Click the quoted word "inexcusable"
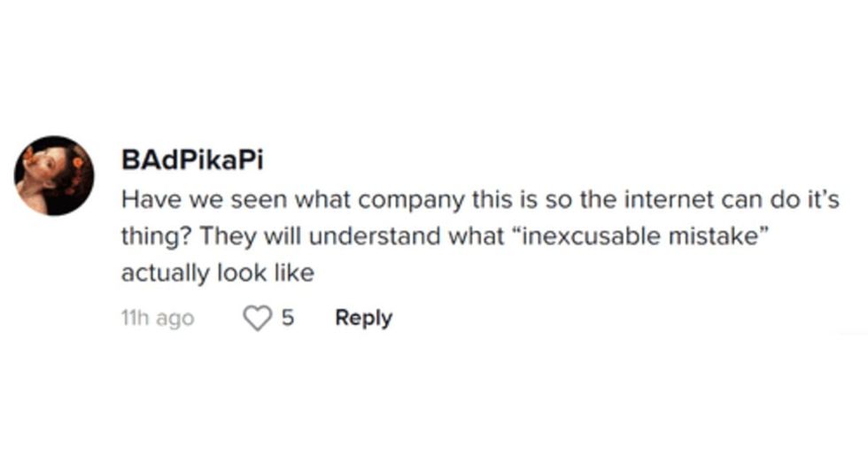This screenshot has width=868, height=456. tap(572, 238)
